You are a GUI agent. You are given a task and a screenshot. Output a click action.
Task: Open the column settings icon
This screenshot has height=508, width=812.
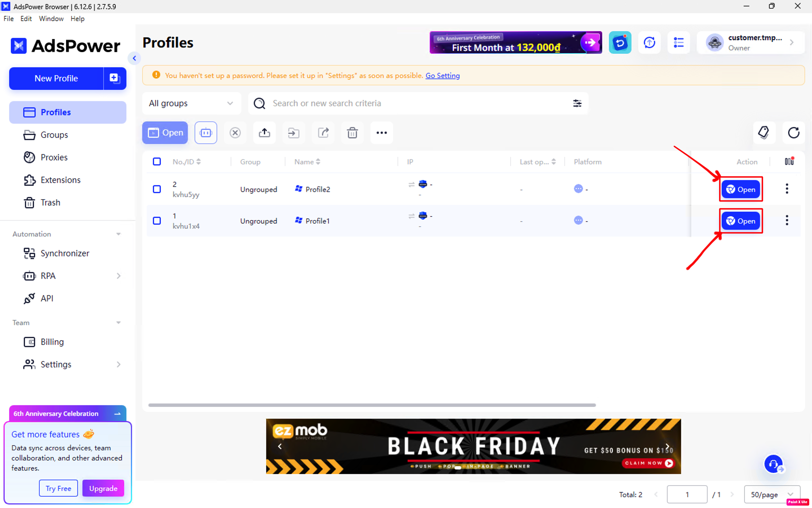789,161
